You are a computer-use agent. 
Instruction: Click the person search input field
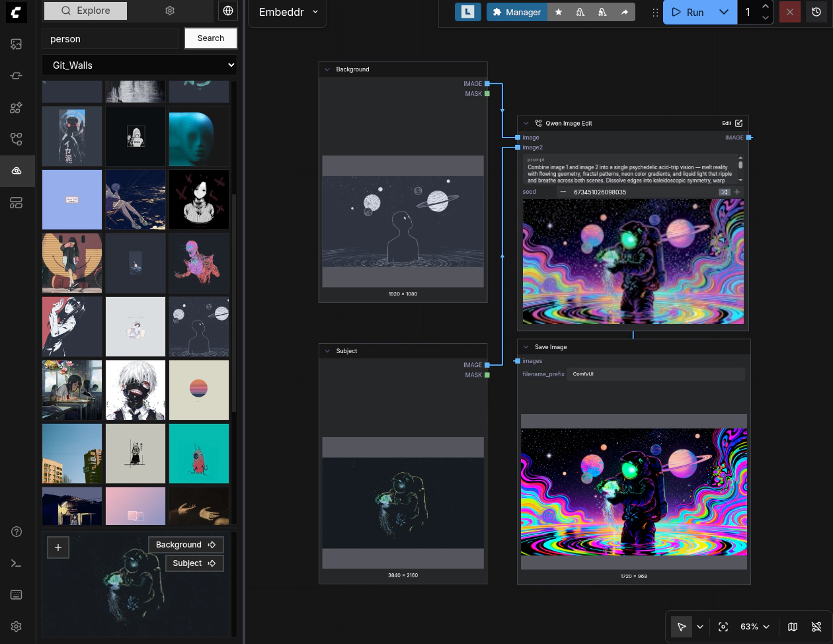tap(110, 39)
